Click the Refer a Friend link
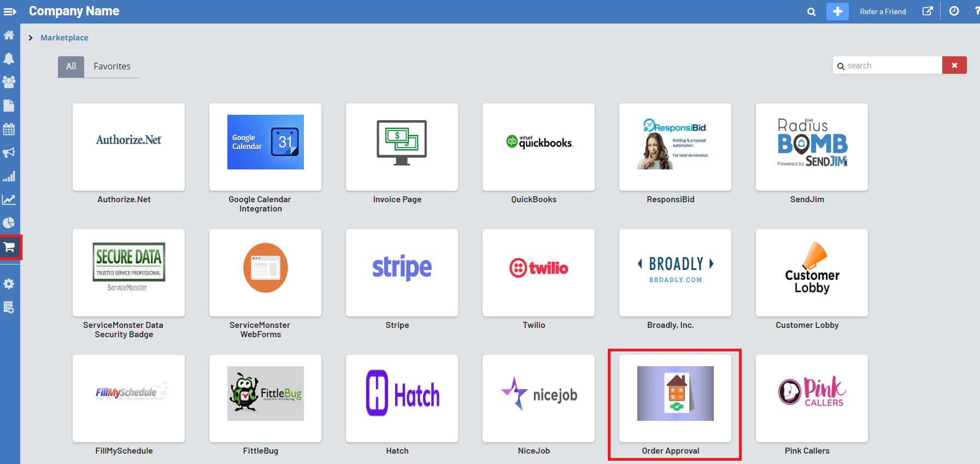 pyautogui.click(x=883, y=11)
